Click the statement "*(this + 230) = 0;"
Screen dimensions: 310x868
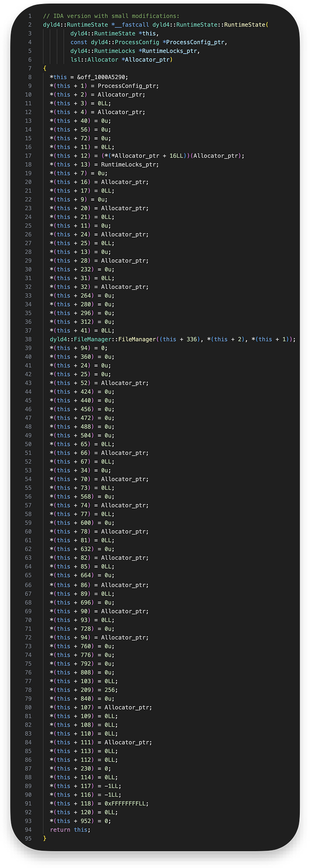click(x=80, y=769)
